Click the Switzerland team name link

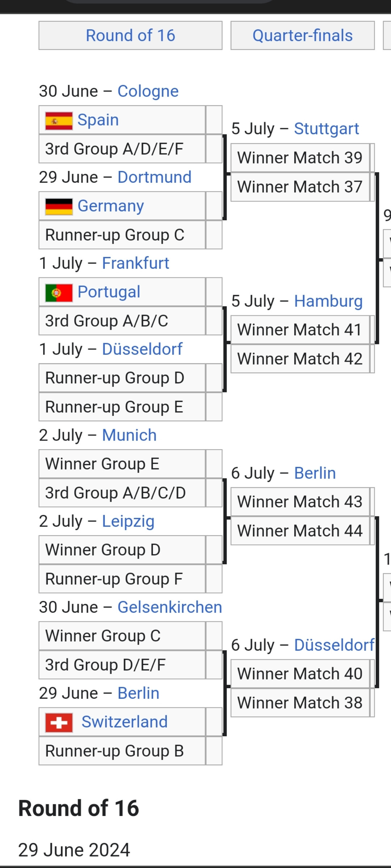click(x=125, y=722)
